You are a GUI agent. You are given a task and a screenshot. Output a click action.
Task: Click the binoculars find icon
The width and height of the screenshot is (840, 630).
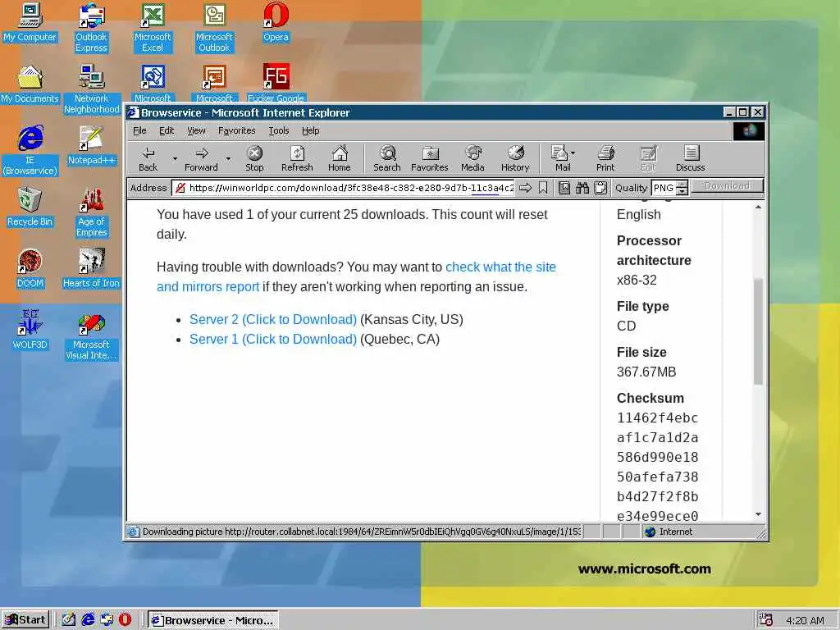coord(582,188)
